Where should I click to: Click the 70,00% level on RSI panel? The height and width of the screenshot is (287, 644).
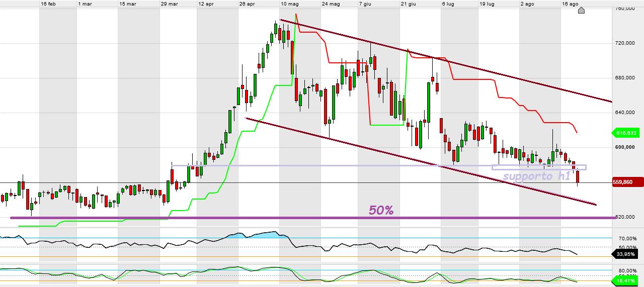click(627, 238)
